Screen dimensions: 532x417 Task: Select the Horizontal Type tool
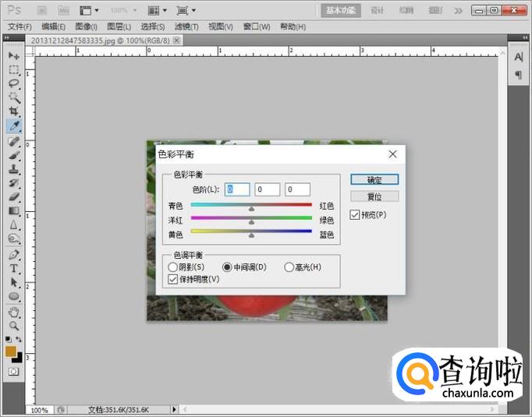(x=14, y=268)
